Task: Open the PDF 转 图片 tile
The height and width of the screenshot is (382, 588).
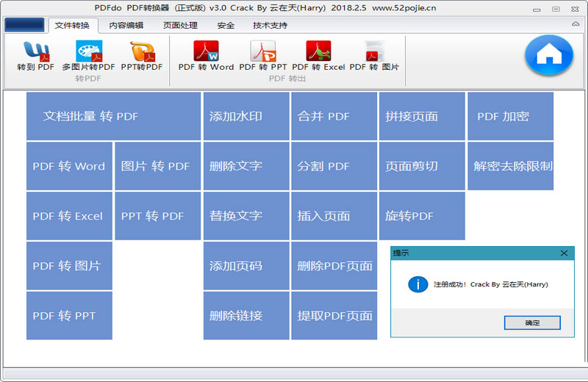Action: pos(69,266)
